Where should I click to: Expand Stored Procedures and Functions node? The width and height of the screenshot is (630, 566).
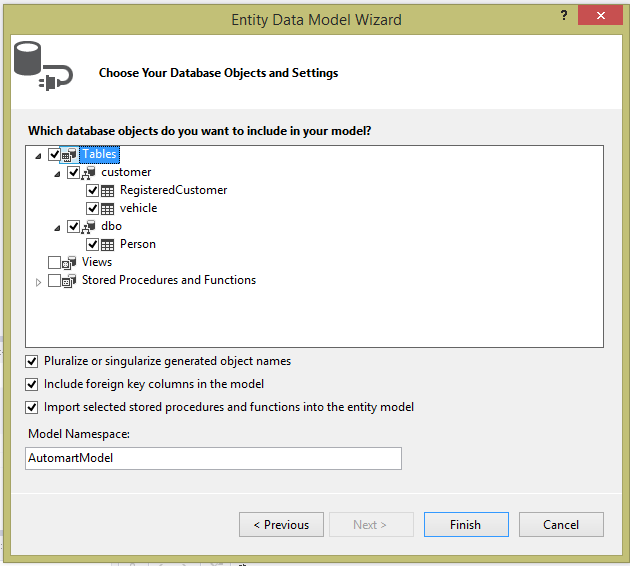[x=38, y=282]
